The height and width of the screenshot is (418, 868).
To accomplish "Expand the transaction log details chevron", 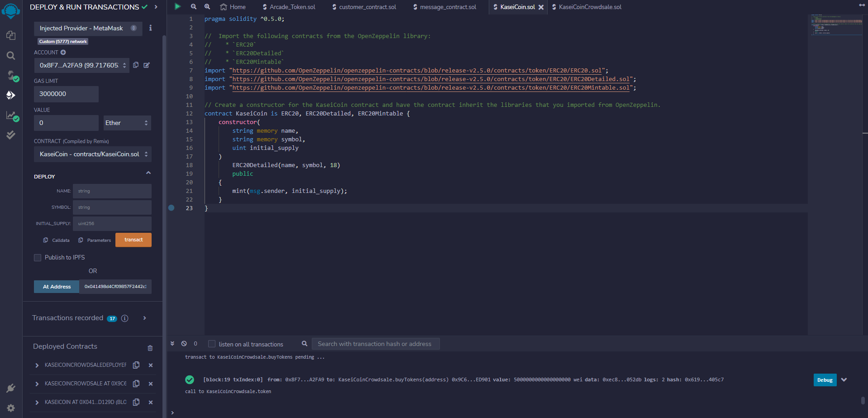I will point(844,380).
